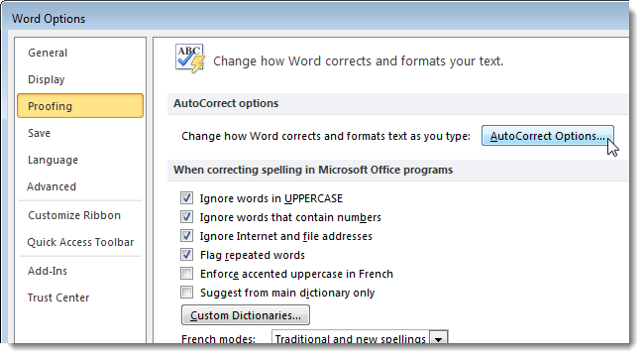Click the ABC proofing checkmark icon
The width and height of the screenshot is (644, 358).
point(190,59)
